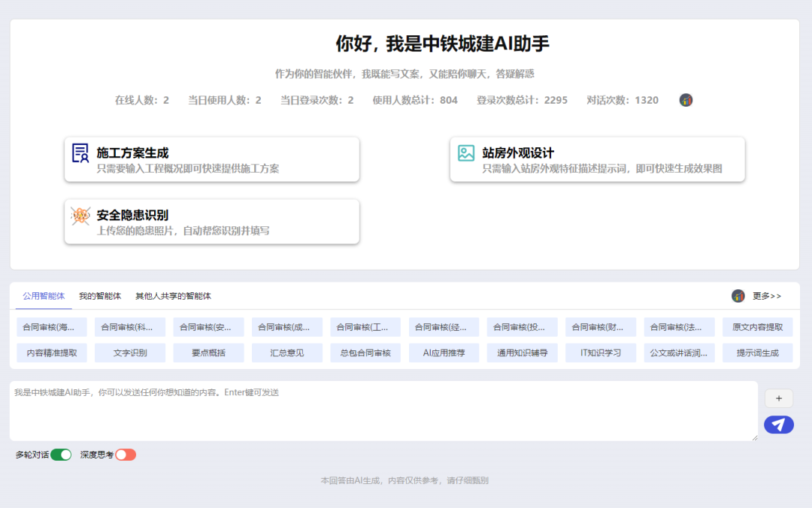Choose the 汇总意见 agent
Viewport: 812px width, 508px height.
pos(287,352)
